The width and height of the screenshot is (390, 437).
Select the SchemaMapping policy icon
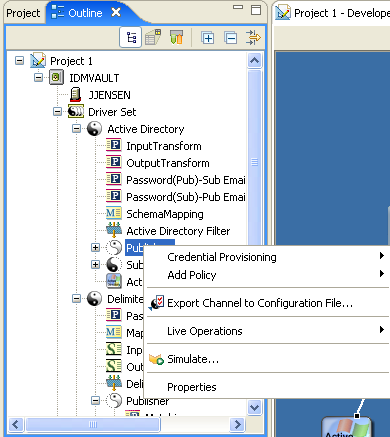pyautogui.click(x=114, y=213)
